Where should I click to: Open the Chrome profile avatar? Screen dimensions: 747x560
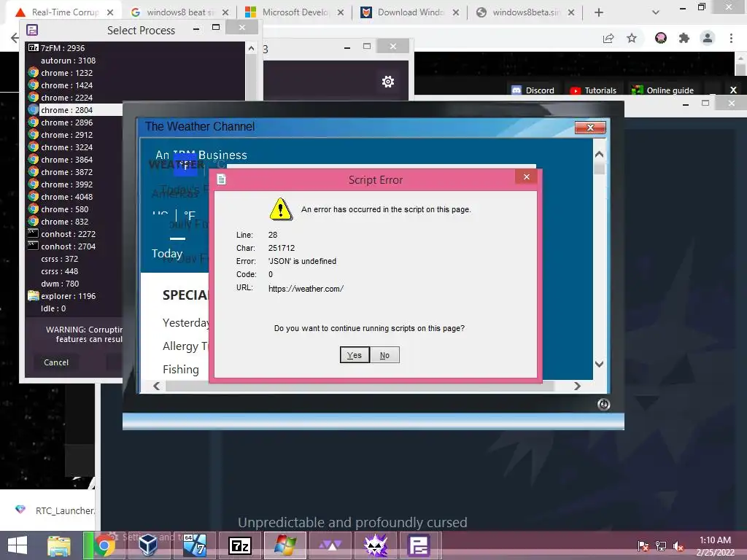pos(708,38)
